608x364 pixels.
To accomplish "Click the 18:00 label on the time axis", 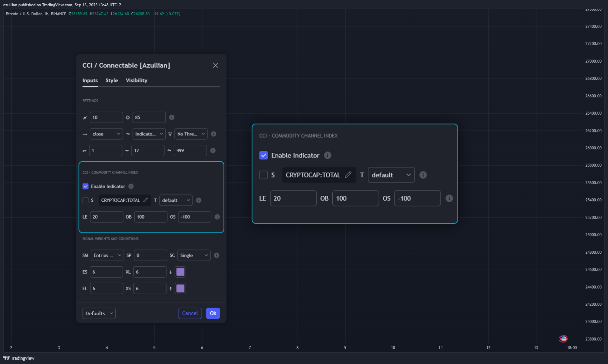I will tap(572, 348).
